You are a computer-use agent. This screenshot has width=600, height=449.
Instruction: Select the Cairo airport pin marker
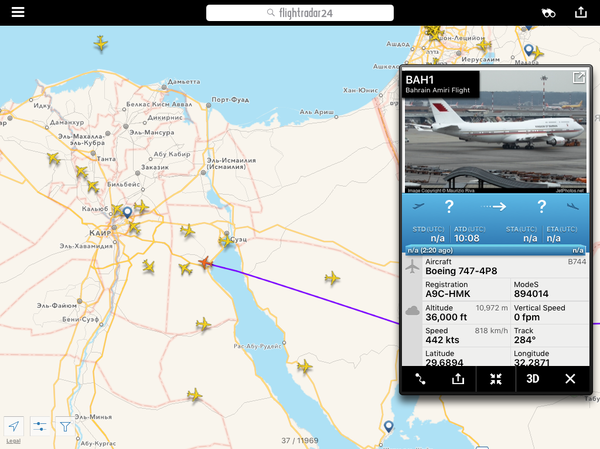coord(127,212)
